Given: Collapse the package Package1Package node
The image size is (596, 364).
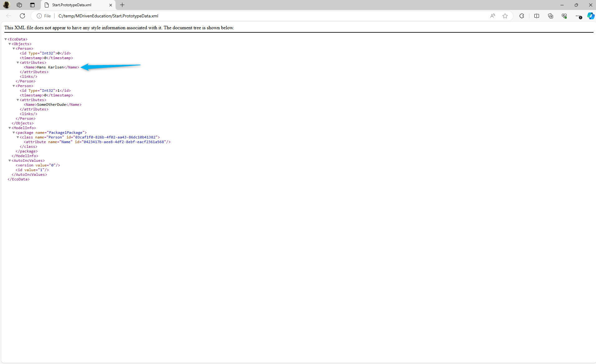Looking at the screenshot, I should [x=14, y=133].
